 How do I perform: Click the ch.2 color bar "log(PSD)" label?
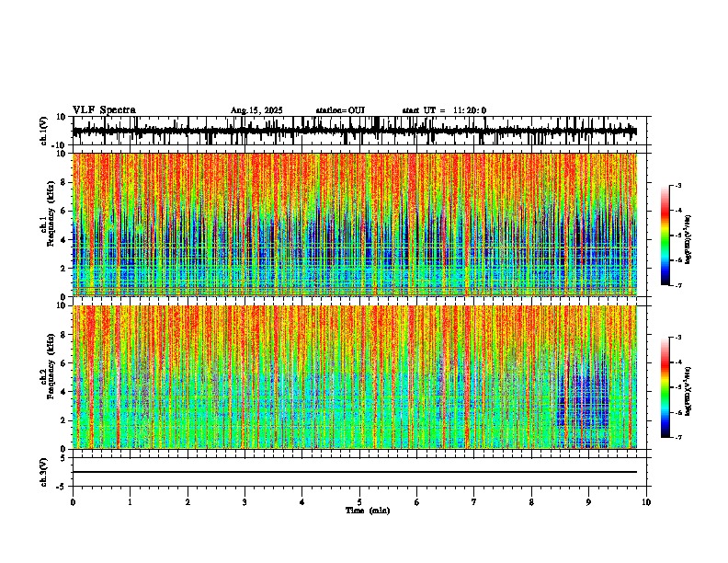click(688, 391)
